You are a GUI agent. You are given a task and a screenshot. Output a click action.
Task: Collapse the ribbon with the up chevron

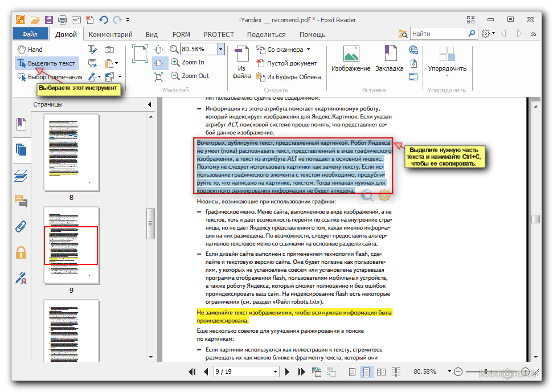tap(533, 34)
